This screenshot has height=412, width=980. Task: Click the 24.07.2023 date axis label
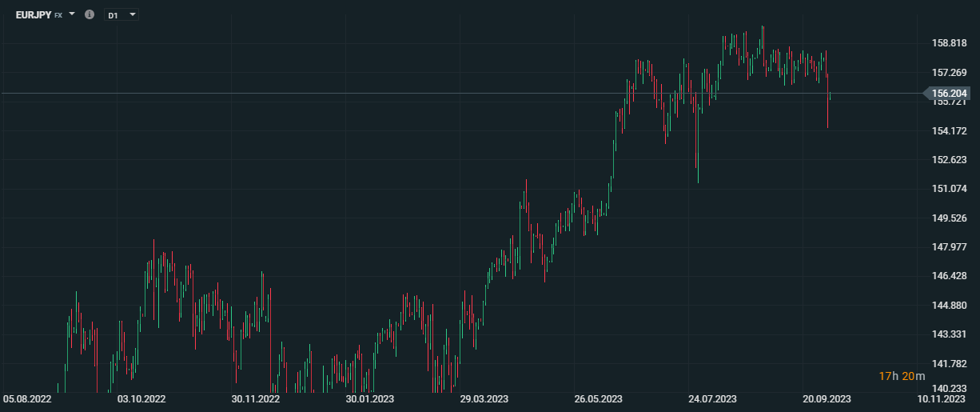click(713, 398)
